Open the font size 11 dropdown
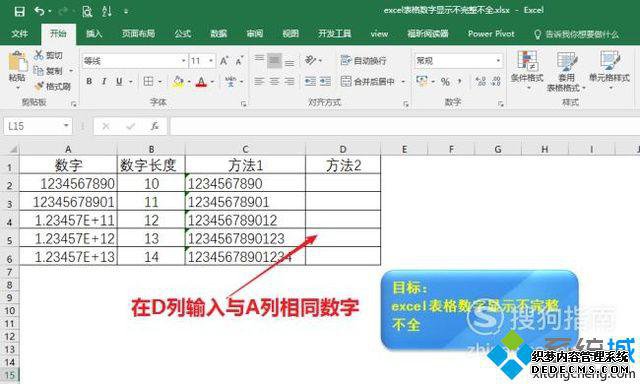 click(211, 61)
